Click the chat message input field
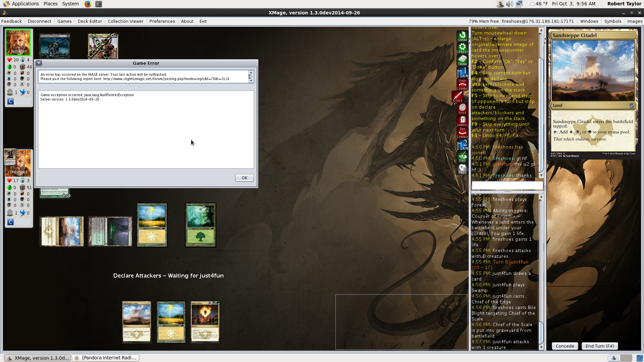The height and width of the screenshot is (362, 644). point(507,185)
